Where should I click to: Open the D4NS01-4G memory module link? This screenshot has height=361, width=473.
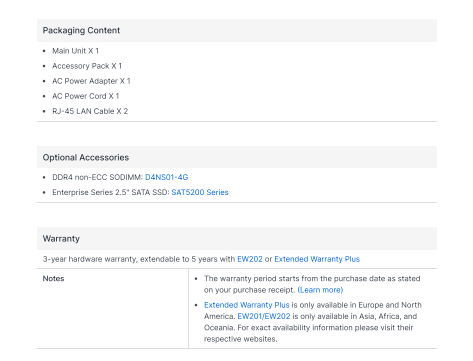tap(166, 177)
